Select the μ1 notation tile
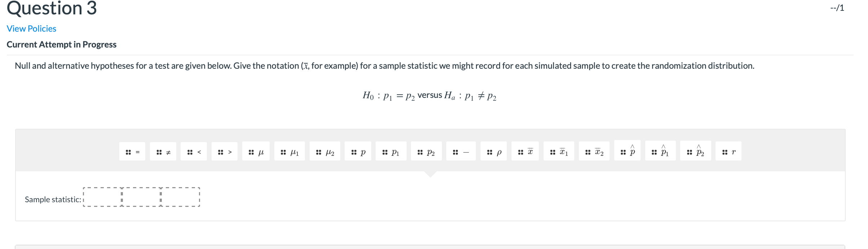868x249 pixels. 289,151
